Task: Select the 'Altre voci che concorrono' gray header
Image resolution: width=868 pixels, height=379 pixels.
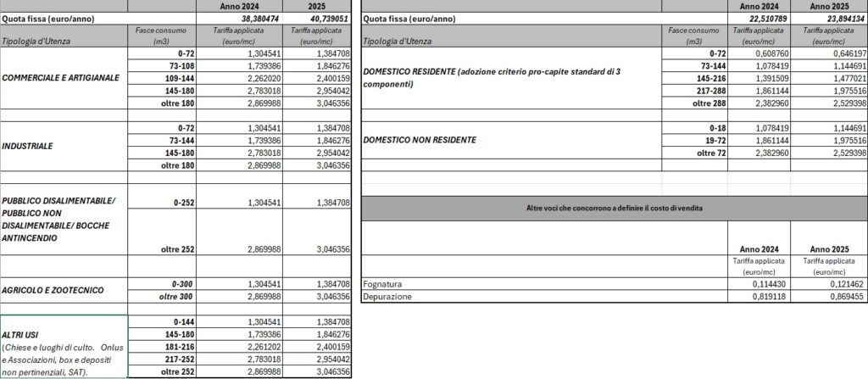Action: tap(614, 208)
